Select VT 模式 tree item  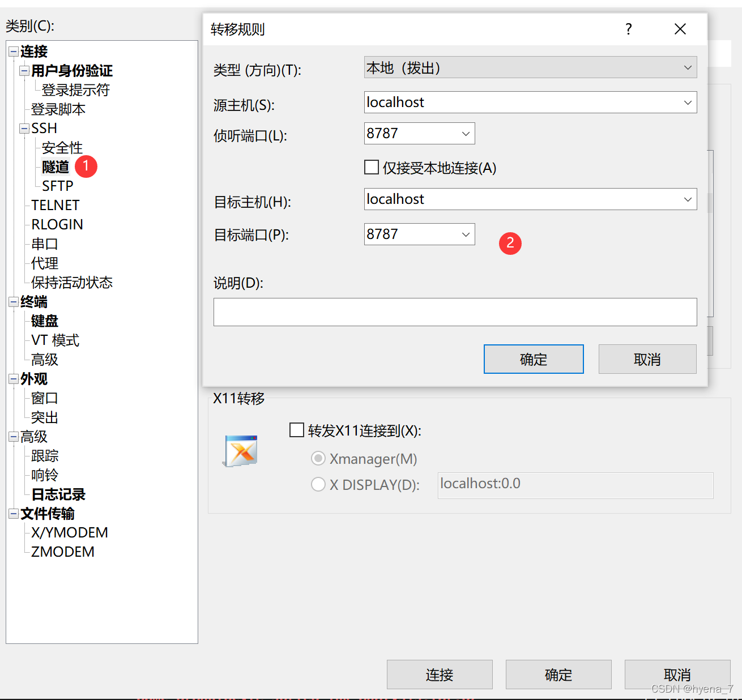pyautogui.click(x=56, y=340)
